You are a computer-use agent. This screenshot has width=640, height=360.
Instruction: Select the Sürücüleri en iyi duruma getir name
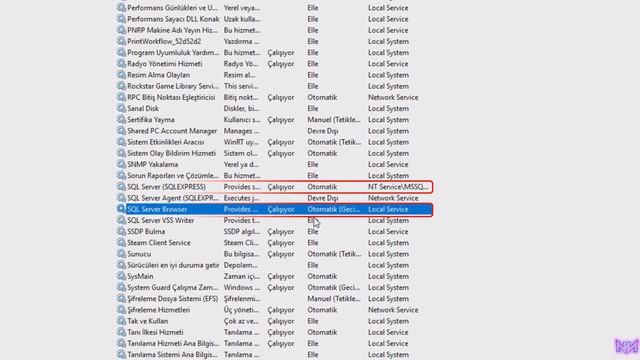click(173, 265)
